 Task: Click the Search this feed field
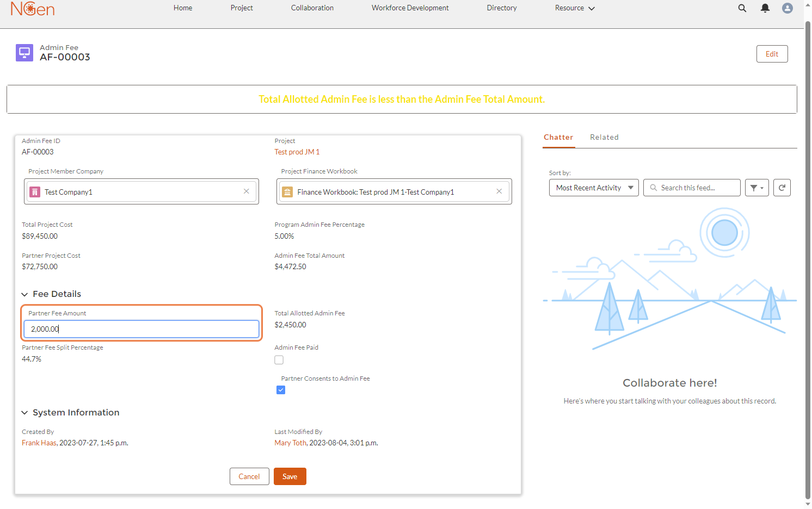[x=692, y=188]
